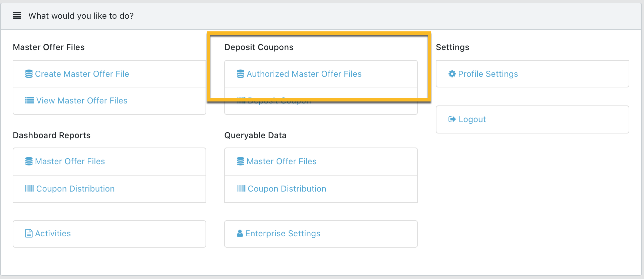Click the Settings section heading
The width and height of the screenshot is (644, 279).
452,47
